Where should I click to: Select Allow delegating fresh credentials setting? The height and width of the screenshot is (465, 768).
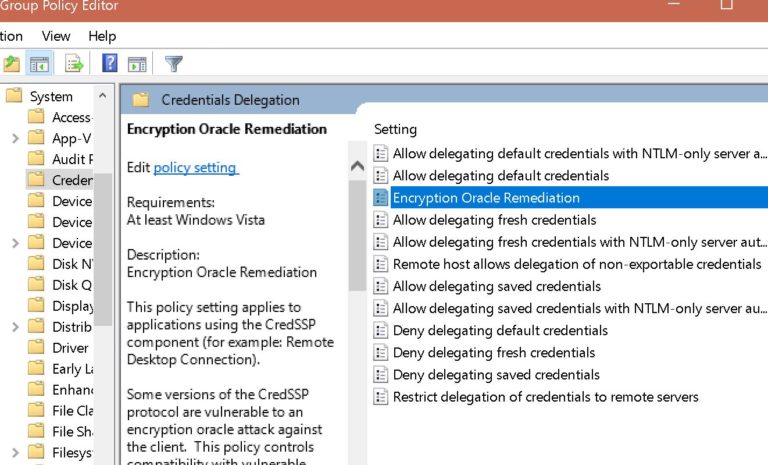[495, 220]
